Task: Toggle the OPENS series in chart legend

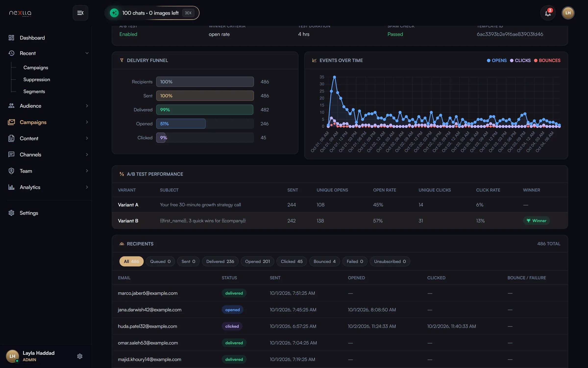Action: [497, 60]
